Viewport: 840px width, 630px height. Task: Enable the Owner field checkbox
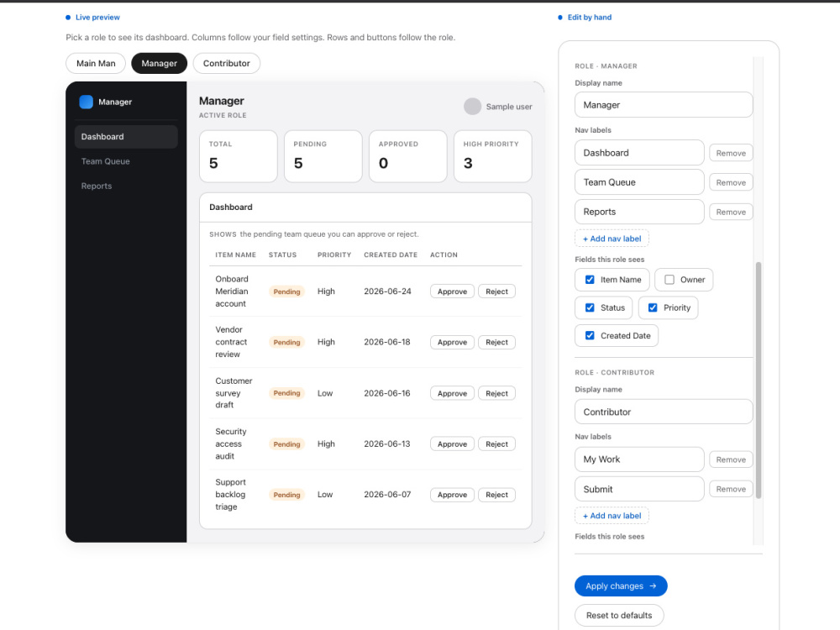click(669, 280)
